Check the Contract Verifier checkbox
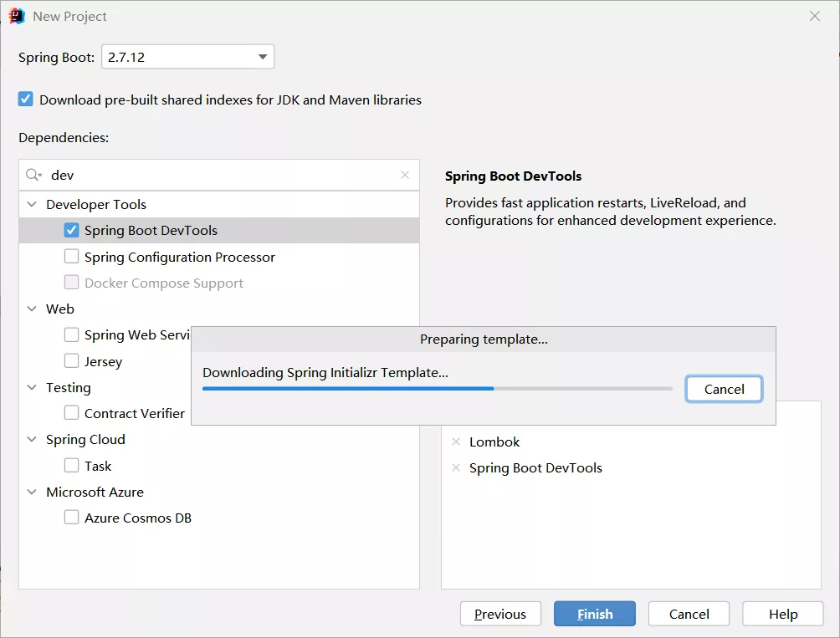Screen dimensions: 840x638 point(71,413)
